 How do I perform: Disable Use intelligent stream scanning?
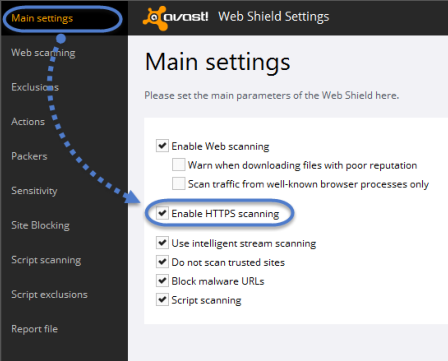[x=162, y=243]
